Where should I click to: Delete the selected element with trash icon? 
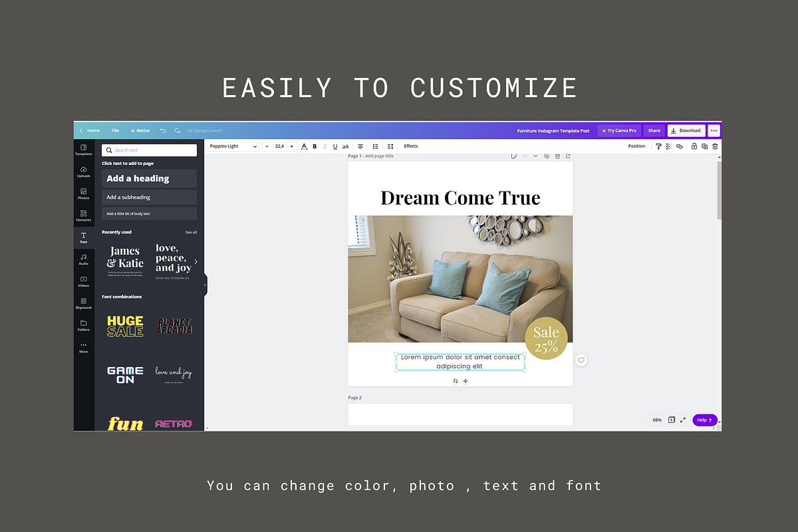click(x=715, y=146)
